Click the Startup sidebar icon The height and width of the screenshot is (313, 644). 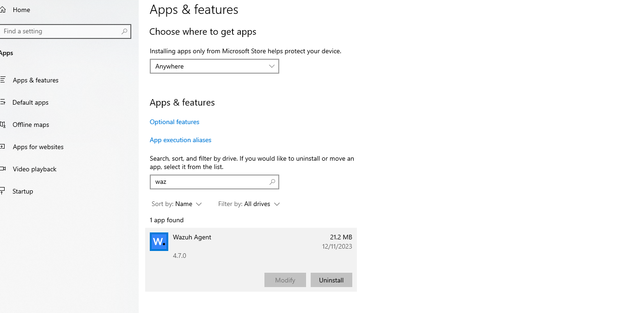[3, 191]
